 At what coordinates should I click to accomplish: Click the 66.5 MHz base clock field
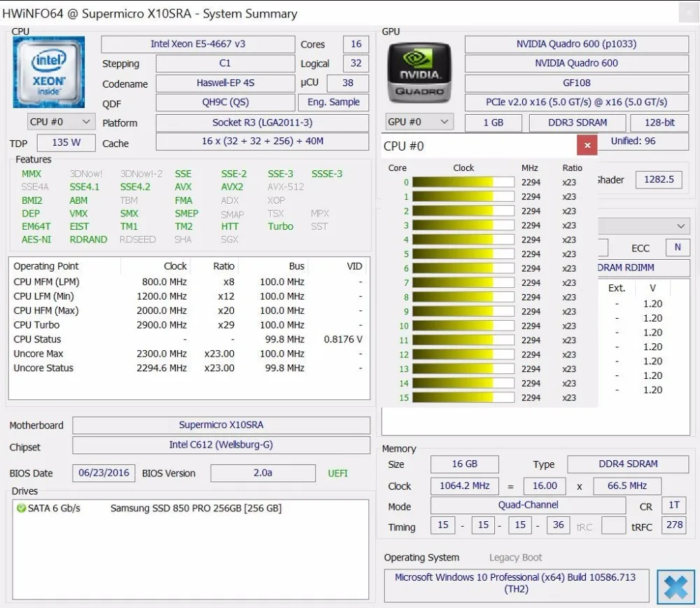[x=627, y=485]
